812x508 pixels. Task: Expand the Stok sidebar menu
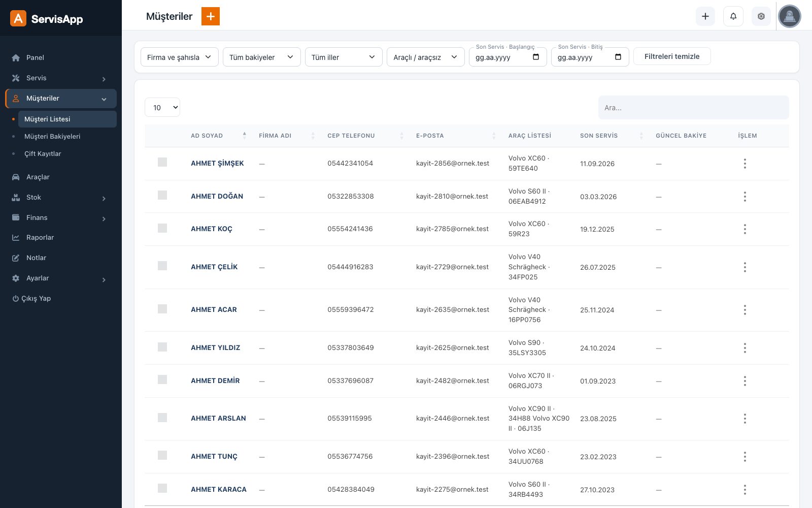click(x=61, y=198)
